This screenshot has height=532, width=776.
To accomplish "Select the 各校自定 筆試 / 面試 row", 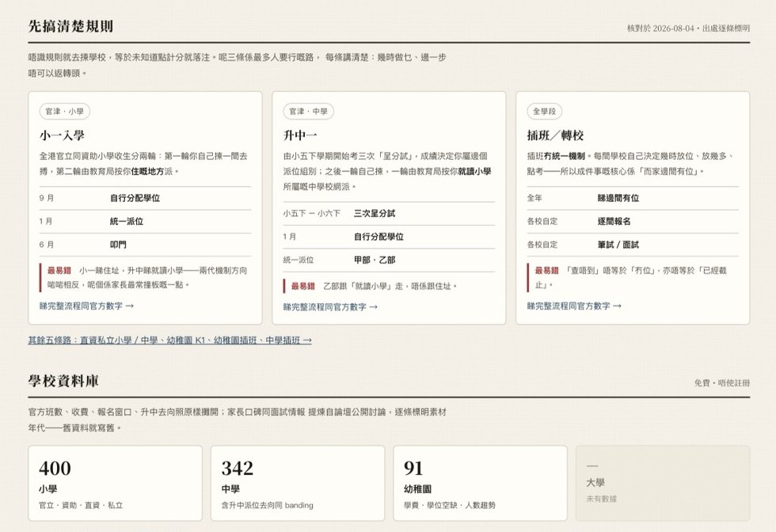I will (x=633, y=245).
